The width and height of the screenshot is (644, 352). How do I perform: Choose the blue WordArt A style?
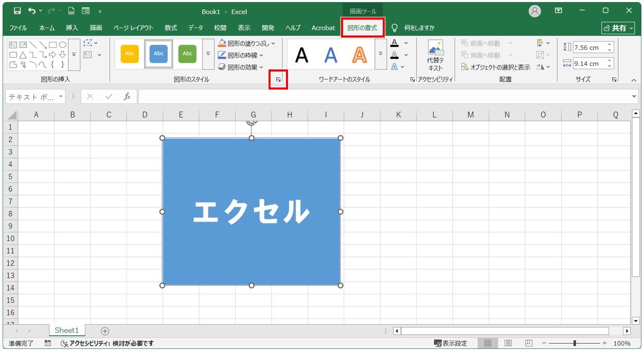331,55
